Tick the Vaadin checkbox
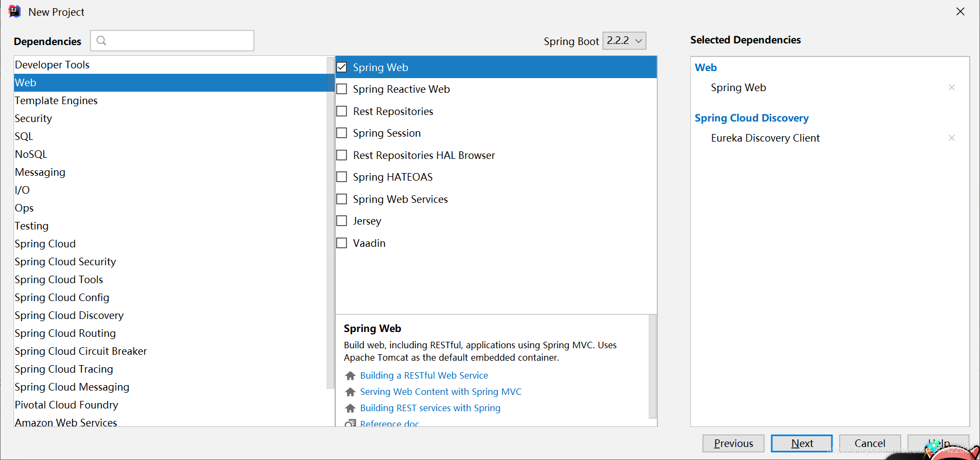This screenshot has height=460, width=980. click(x=342, y=243)
